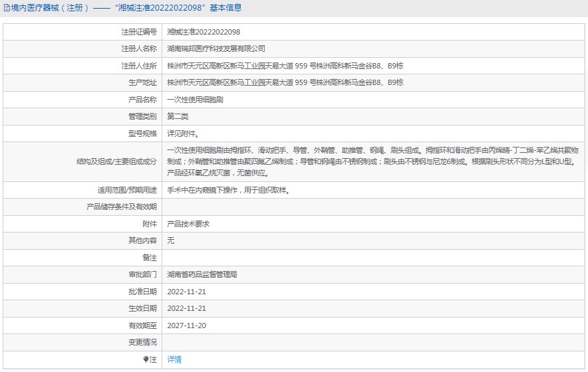This screenshot has width=588, height=372.
Task: Click the 有效期至 value 2027-11-20
Action: pyautogui.click(x=186, y=325)
